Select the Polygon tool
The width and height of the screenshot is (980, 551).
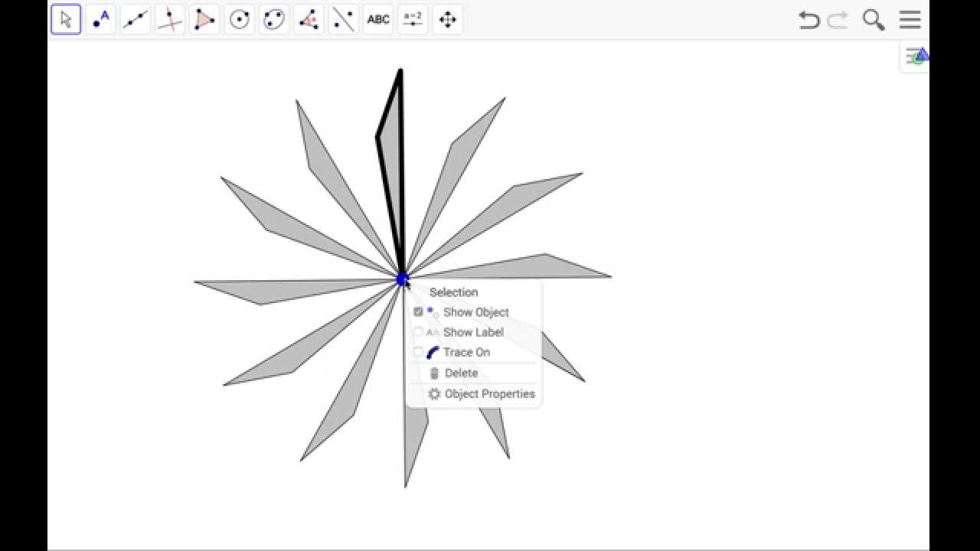coord(204,19)
